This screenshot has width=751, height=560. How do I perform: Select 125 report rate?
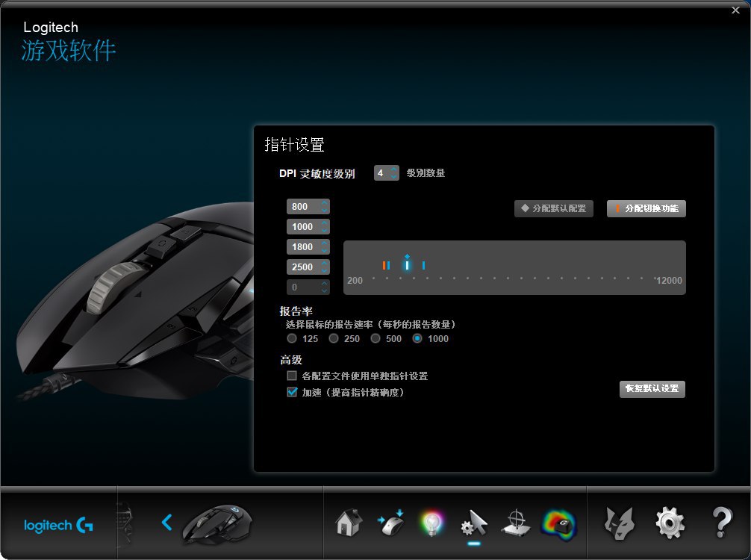[292, 339]
